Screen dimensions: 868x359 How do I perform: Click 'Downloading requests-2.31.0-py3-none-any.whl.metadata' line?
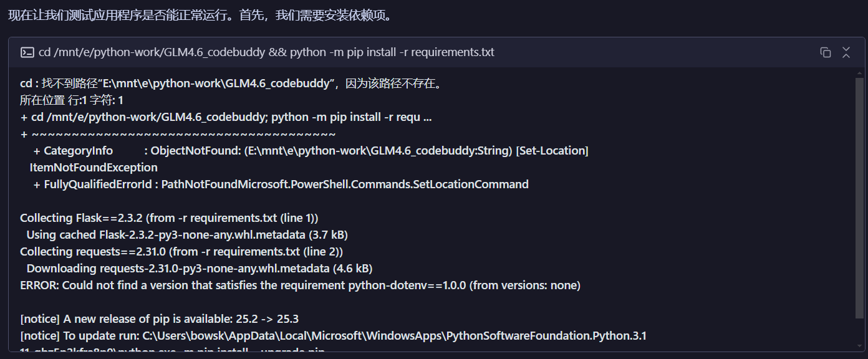coord(200,269)
